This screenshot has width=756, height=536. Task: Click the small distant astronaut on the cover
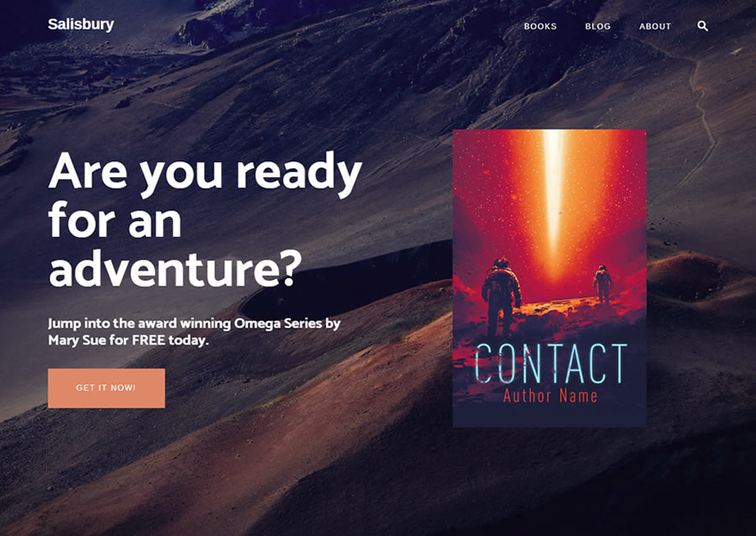pyautogui.click(x=602, y=283)
